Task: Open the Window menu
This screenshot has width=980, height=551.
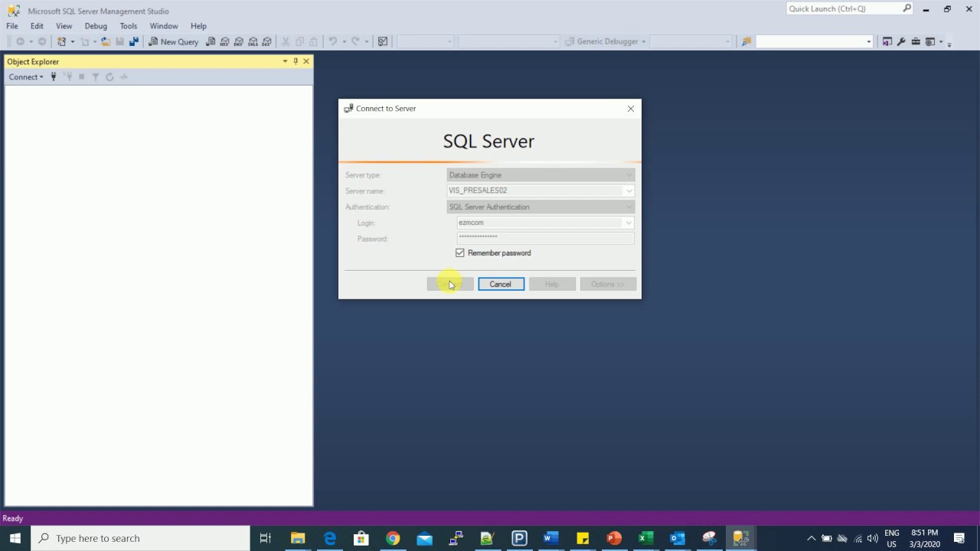Action: pos(164,26)
